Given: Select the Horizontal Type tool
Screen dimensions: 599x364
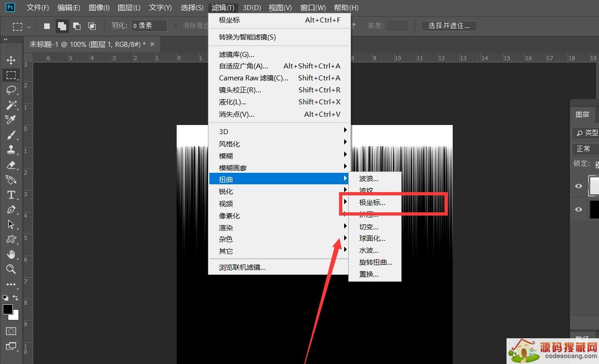Looking at the screenshot, I should [11, 195].
